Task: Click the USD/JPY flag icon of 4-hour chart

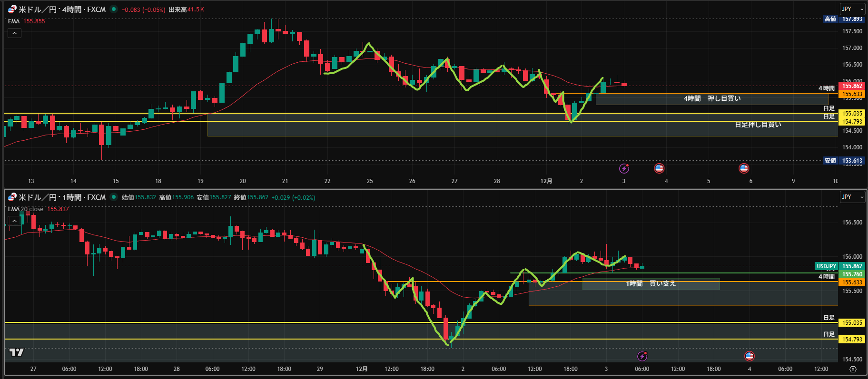Action: pos(12,10)
